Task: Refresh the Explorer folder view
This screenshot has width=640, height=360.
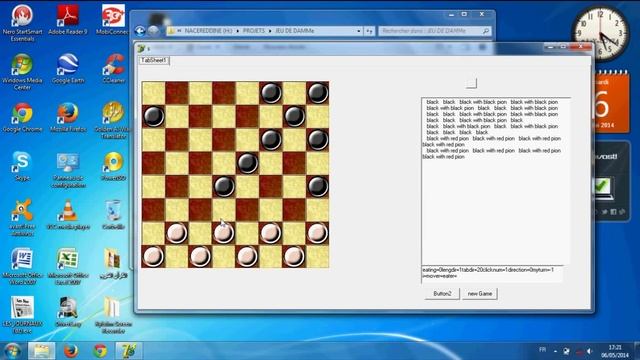Action: pos(369,31)
